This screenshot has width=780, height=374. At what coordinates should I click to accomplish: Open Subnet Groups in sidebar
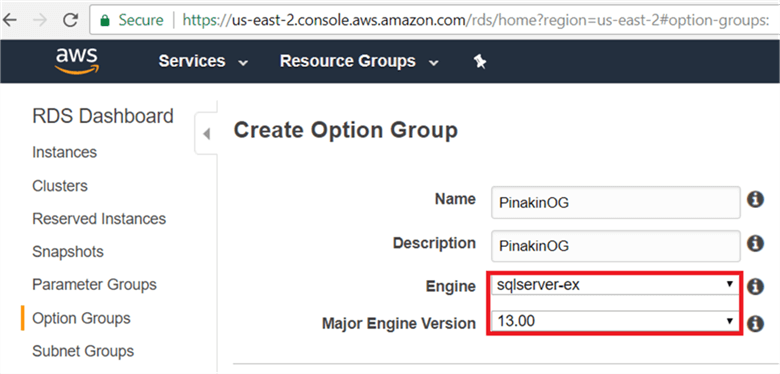[x=83, y=351]
